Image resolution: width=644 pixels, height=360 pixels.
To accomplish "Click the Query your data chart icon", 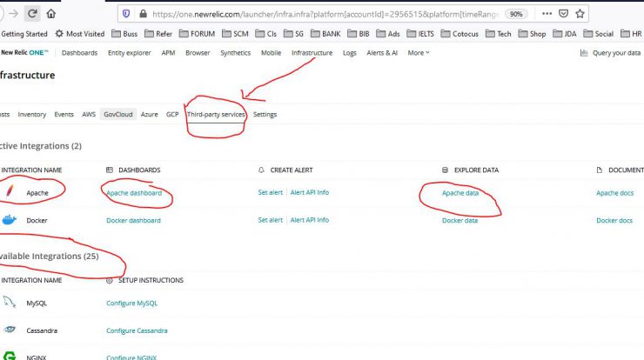I will [584, 52].
